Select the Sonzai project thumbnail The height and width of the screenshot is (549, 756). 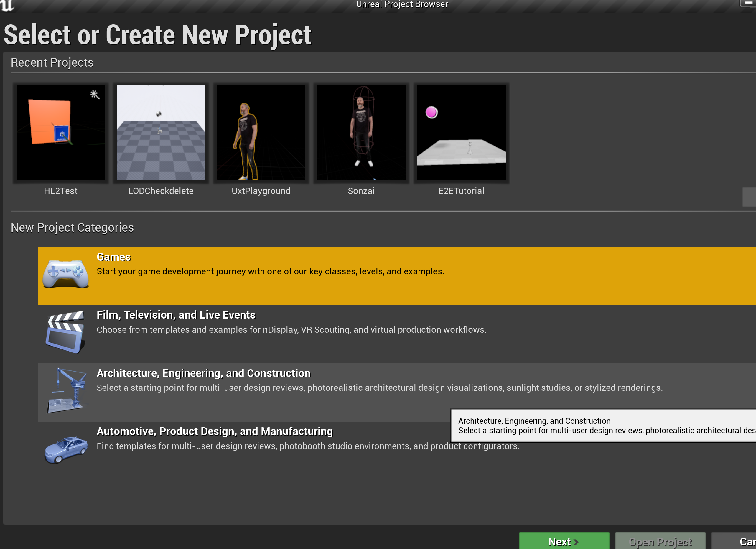[x=361, y=133]
